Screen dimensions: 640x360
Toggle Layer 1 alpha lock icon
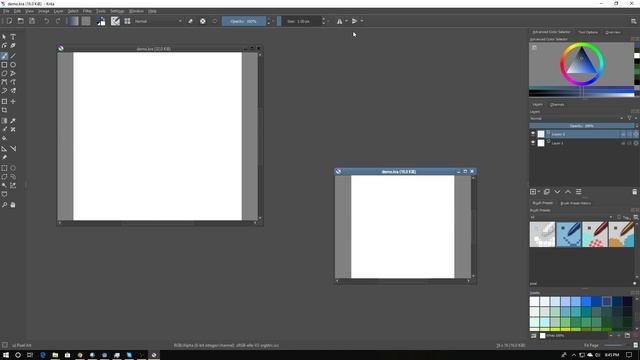click(636, 143)
